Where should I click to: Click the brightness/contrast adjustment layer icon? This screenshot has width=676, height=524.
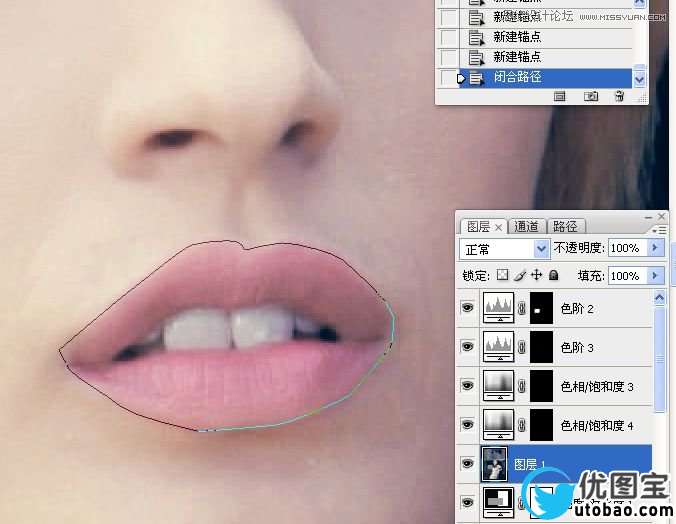498,502
